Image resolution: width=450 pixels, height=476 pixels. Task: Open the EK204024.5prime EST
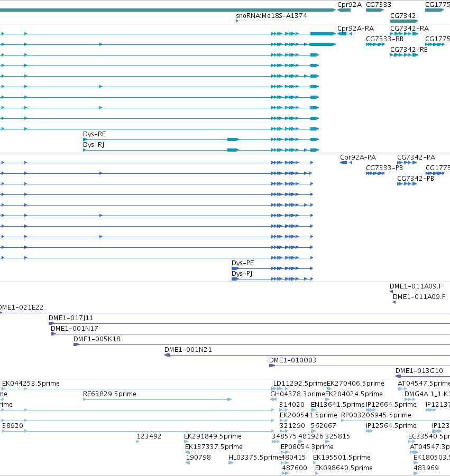327,399
